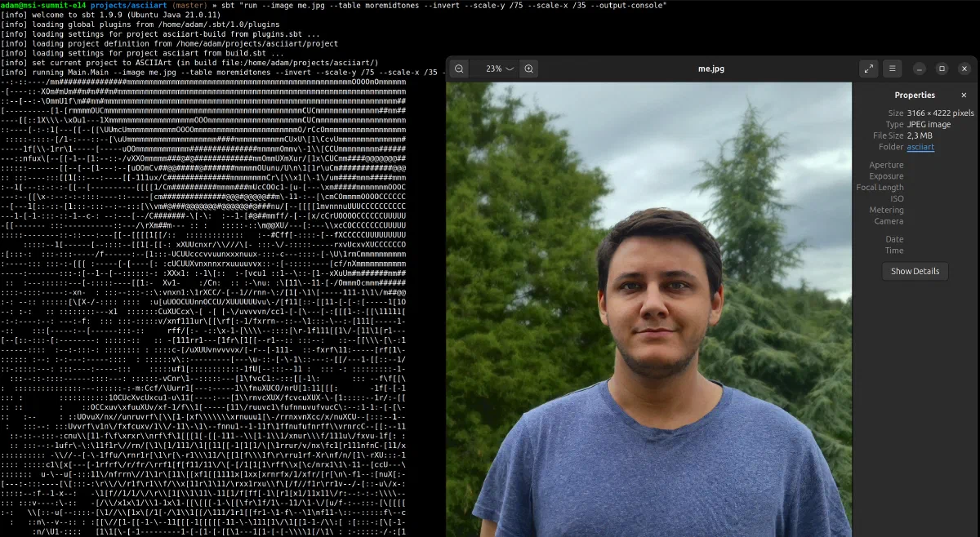Click the ISO label in Properties

897,198
